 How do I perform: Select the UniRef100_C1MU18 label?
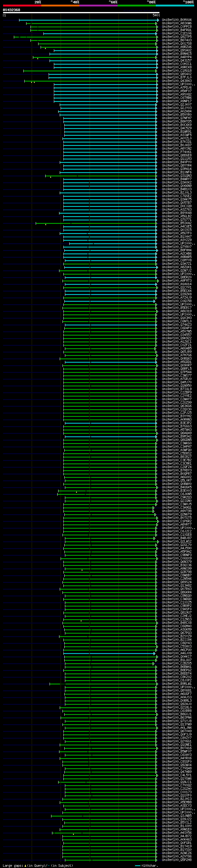(177, 71)
